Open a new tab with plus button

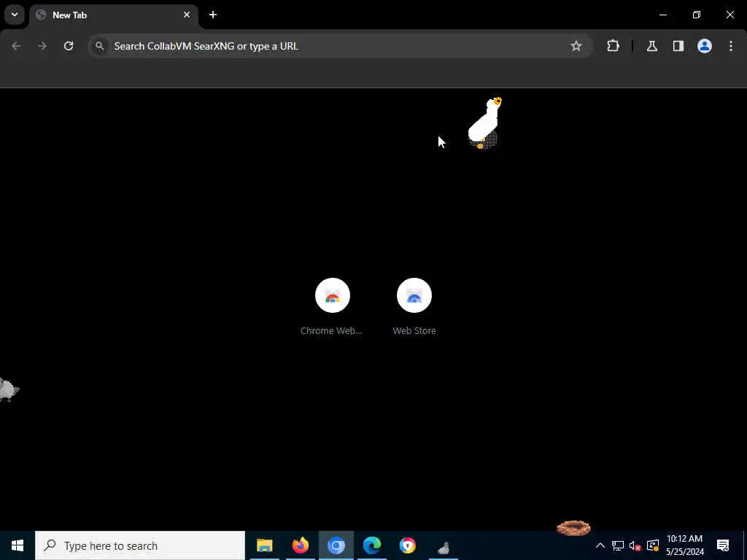click(213, 15)
